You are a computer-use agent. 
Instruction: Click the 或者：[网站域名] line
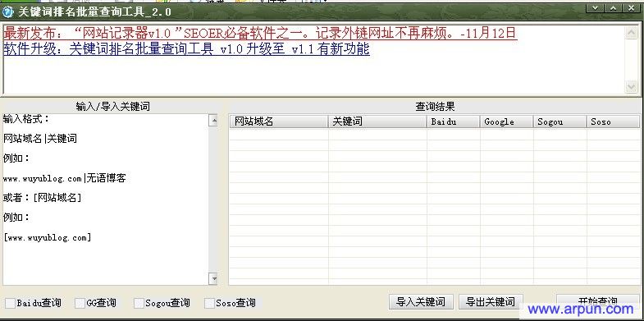[x=42, y=198]
